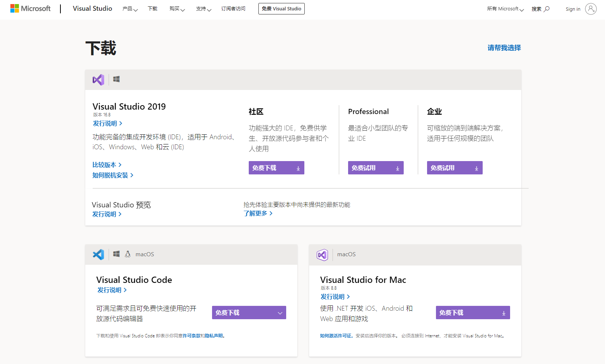Click 社区 免费下载 button
605x364 pixels.
277,168
